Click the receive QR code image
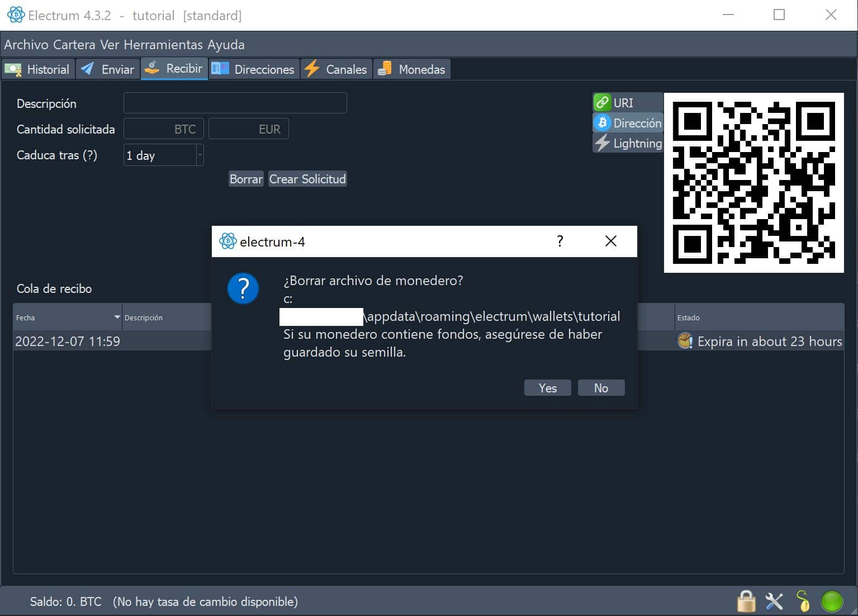Image resolution: width=858 pixels, height=616 pixels. click(753, 183)
